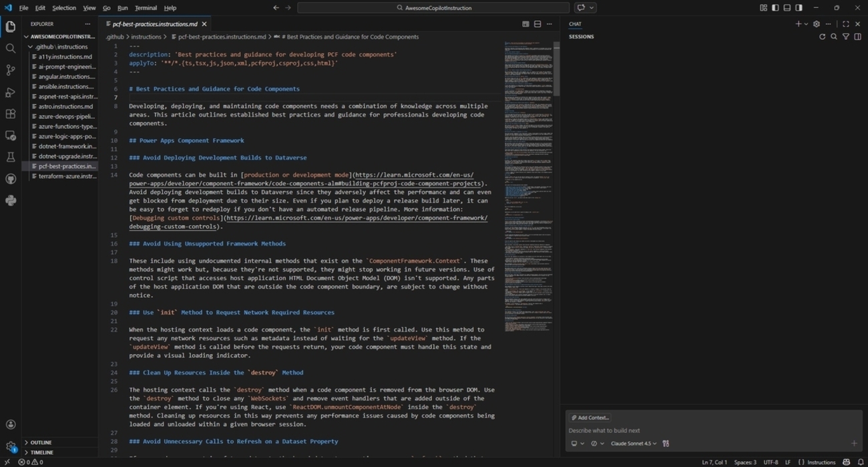Open the Explorer more actions ellipsis
This screenshot has height=467, width=868.
point(87,24)
